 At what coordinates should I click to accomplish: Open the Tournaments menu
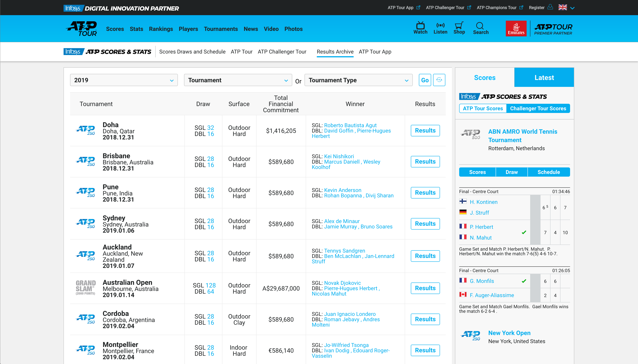(221, 29)
